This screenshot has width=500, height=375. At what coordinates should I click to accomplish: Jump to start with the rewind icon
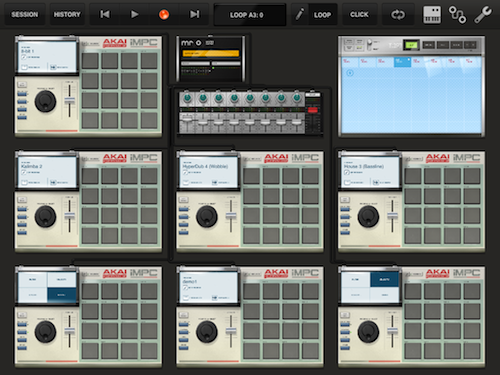(x=105, y=14)
